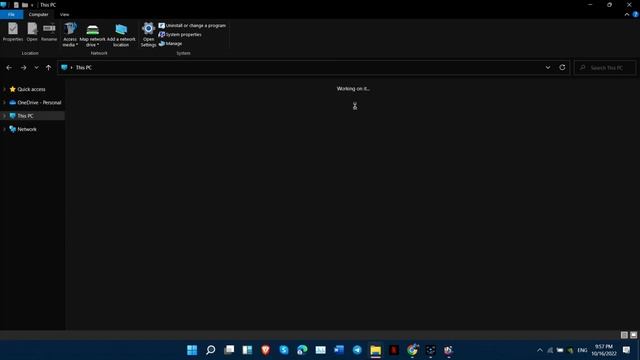Expand the OneDrive - Personal tree node
This screenshot has width=640, height=360.
4,102
